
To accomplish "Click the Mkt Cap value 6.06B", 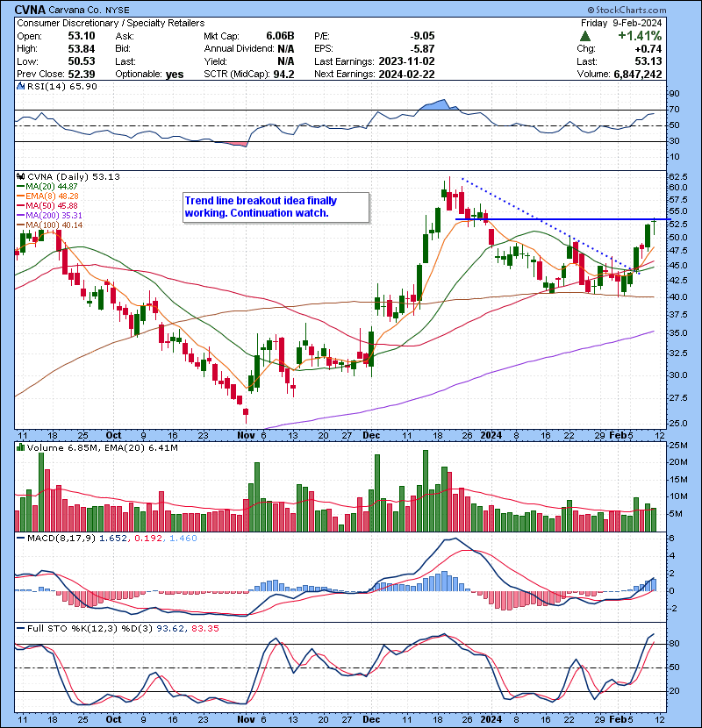I will pos(280,36).
